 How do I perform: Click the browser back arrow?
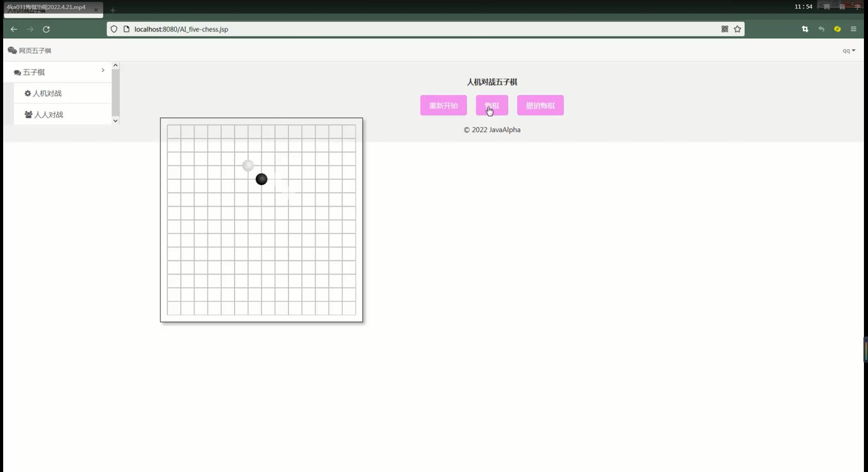pyautogui.click(x=14, y=29)
